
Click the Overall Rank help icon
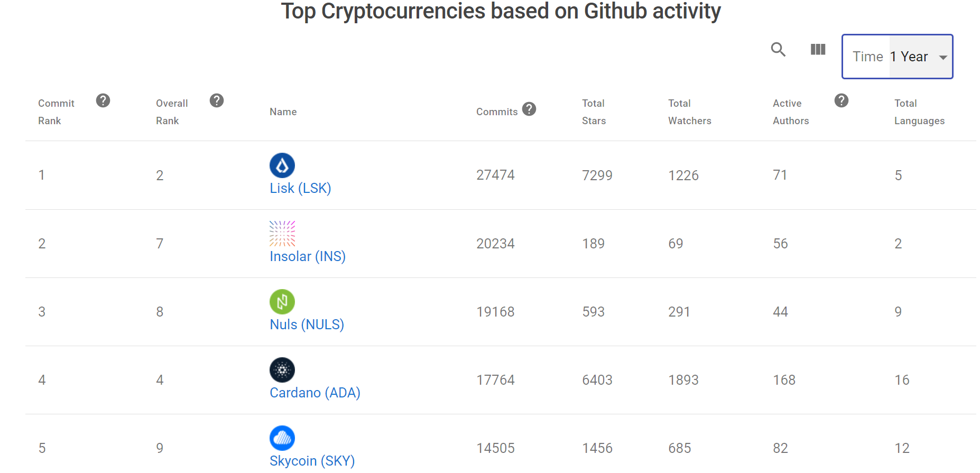[217, 100]
